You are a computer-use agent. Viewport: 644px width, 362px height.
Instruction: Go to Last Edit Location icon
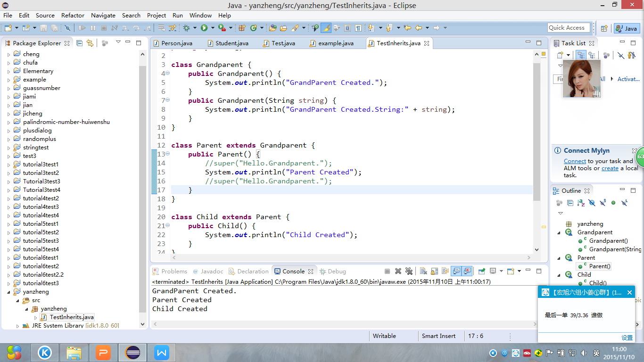(x=407, y=28)
